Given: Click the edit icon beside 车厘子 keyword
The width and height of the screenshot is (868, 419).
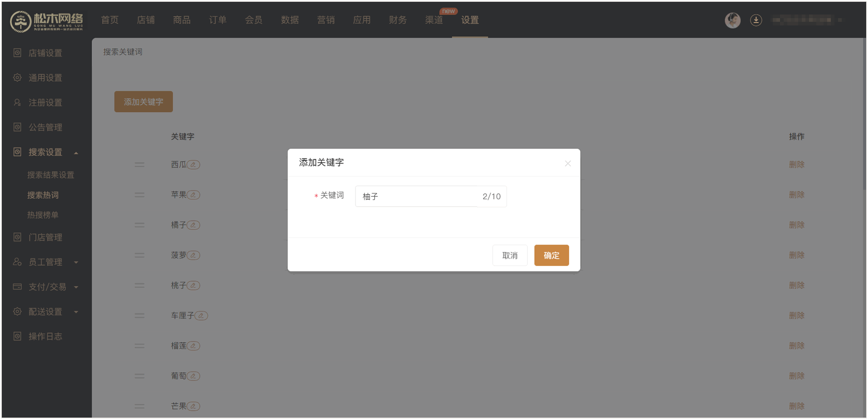Looking at the screenshot, I should [x=201, y=315].
